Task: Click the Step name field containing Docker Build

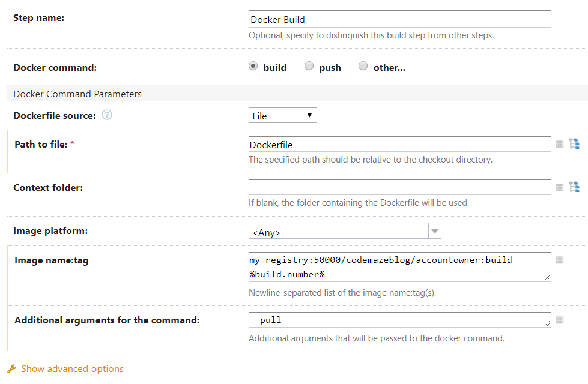Action: [x=399, y=19]
